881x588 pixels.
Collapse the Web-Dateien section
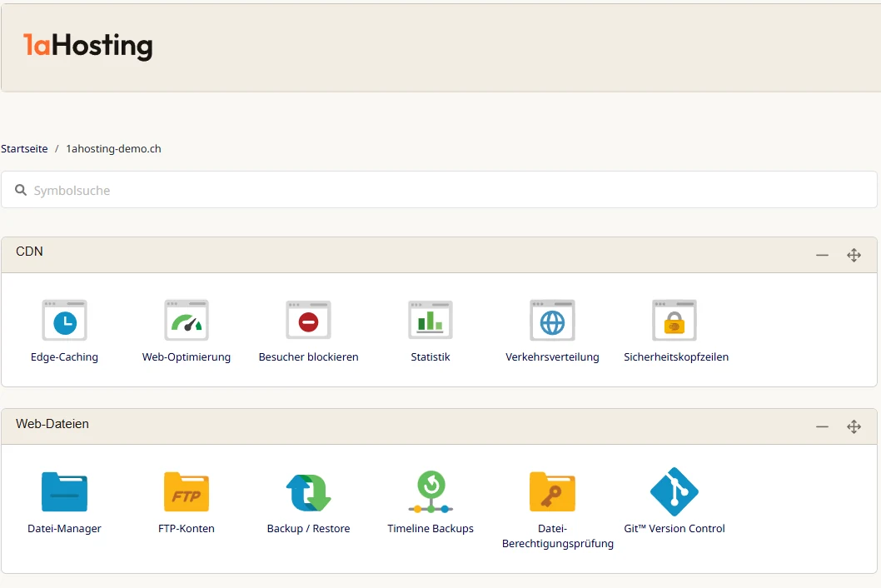(822, 426)
